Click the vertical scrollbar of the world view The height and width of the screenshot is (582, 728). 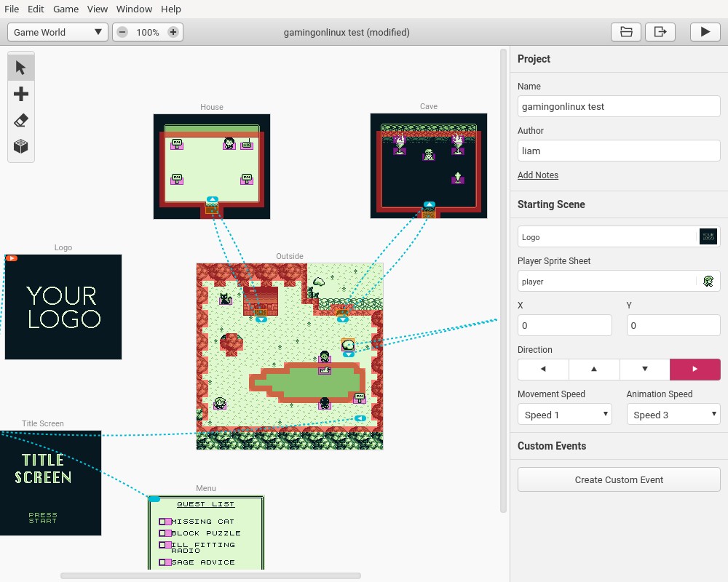click(x=503, y=281)
